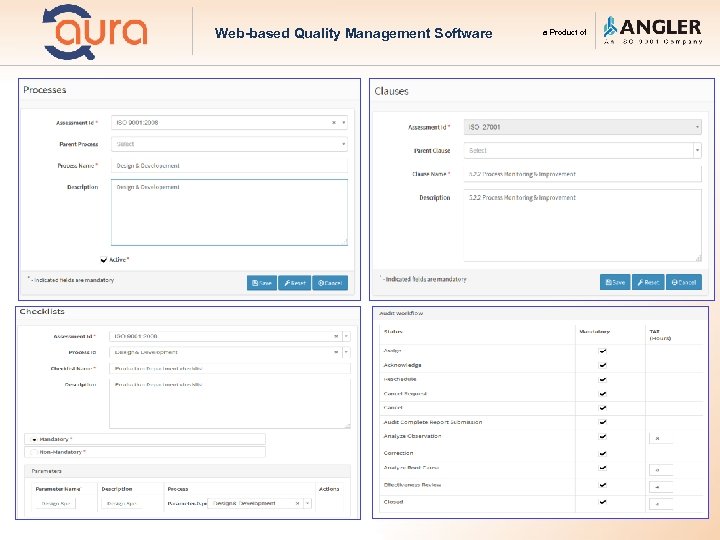Open the Parameter Type dropdown arrow
This screenshot has height=540, width=720.
tap(308, 504)
